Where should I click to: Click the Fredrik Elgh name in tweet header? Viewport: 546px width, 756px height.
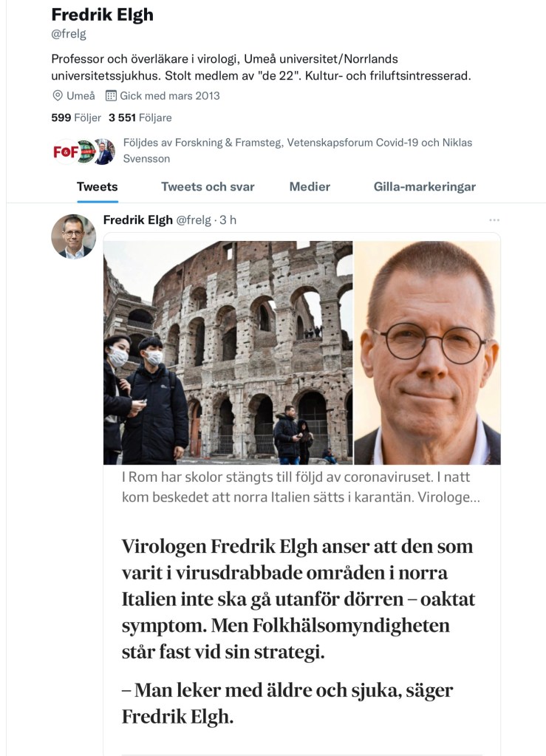click(138, 220)
